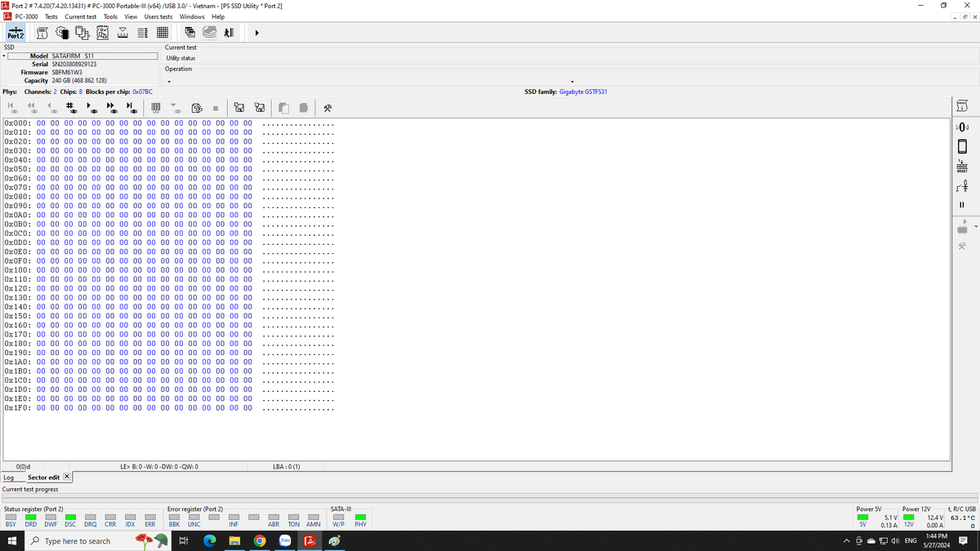Viewport: 980px width, 551px height.
Task: Click the pause icon in right sidebar
Action: coord(962,204)
